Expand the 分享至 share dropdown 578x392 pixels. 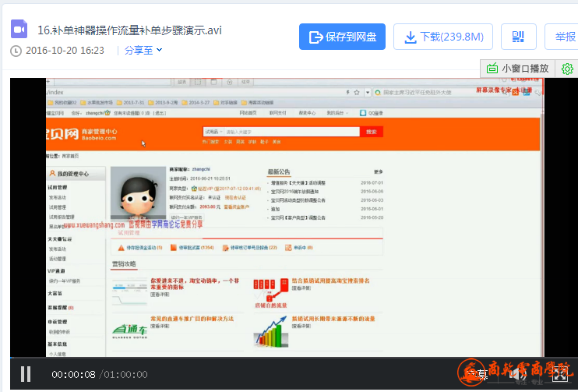(x=143, y=50)
